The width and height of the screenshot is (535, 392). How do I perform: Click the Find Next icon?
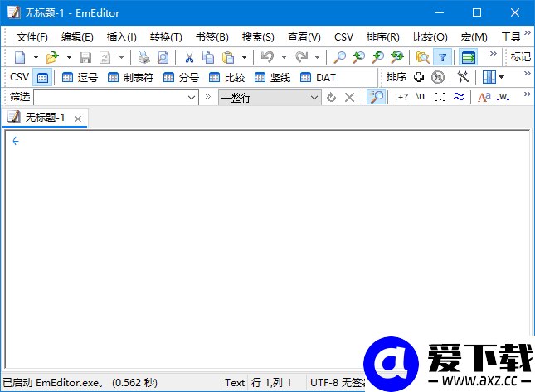[377, 57]
